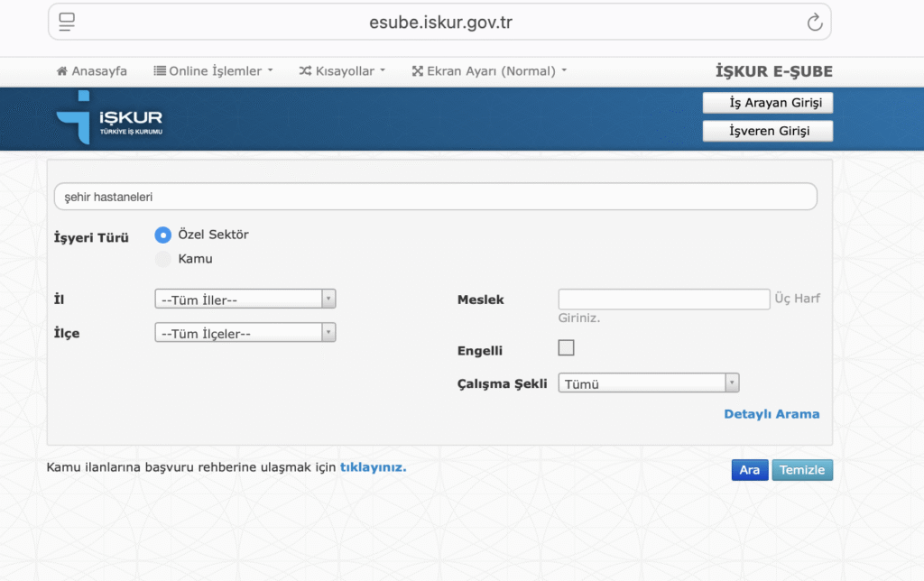
Task: Click the İşveren Girişi button
Action: [768, 131]
